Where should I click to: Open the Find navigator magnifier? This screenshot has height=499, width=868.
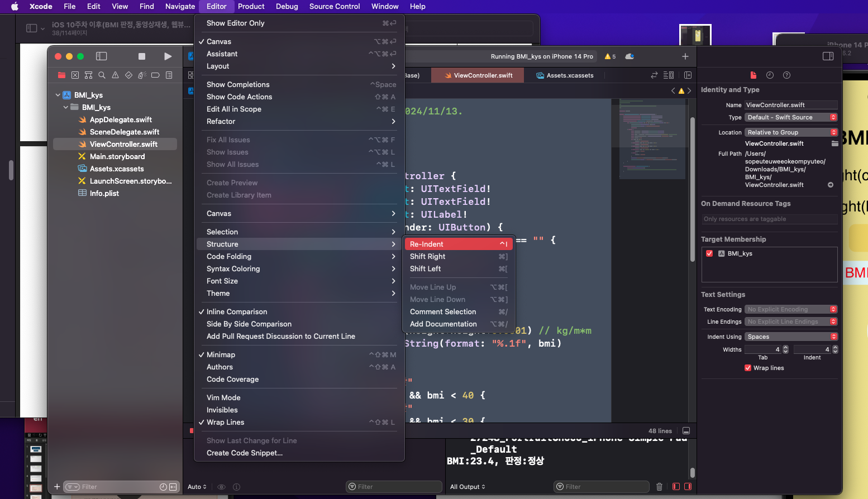click(102, 75)
